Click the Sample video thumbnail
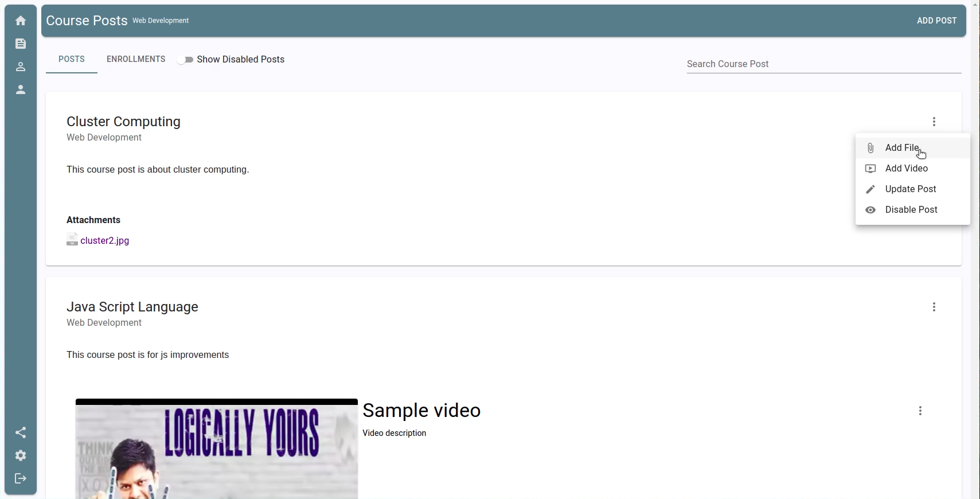Image resolution: width=980 pixels, height=499 pixels. (x=217, y=449)
